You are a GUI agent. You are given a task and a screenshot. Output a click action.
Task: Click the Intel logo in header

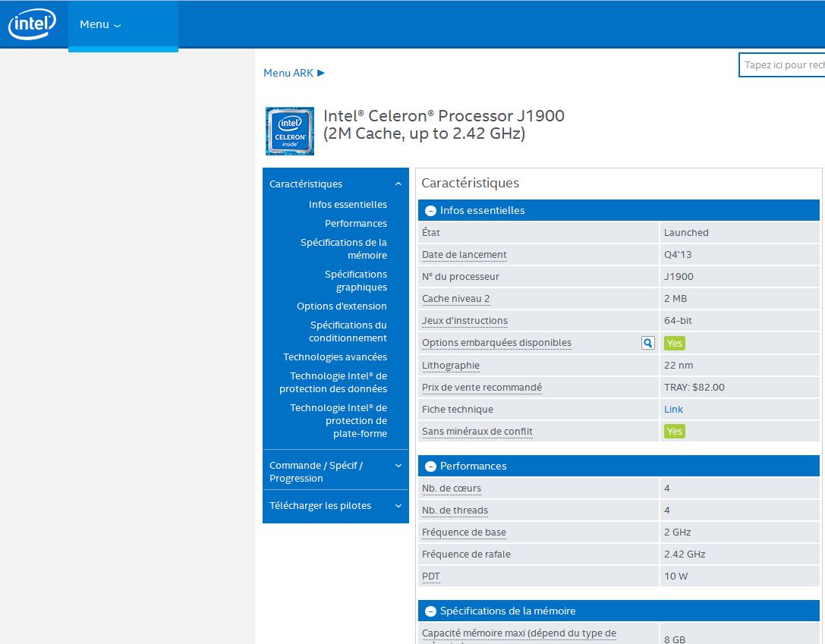32,24
